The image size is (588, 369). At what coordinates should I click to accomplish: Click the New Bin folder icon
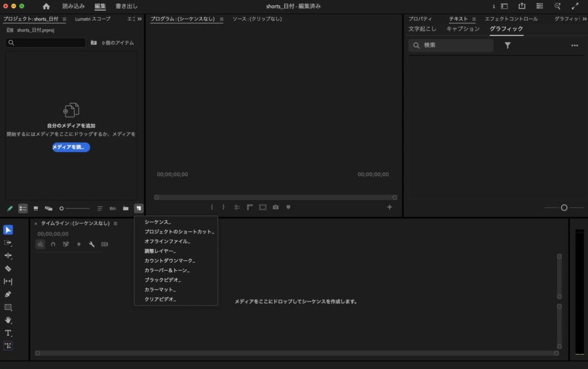tap(125, 208)
